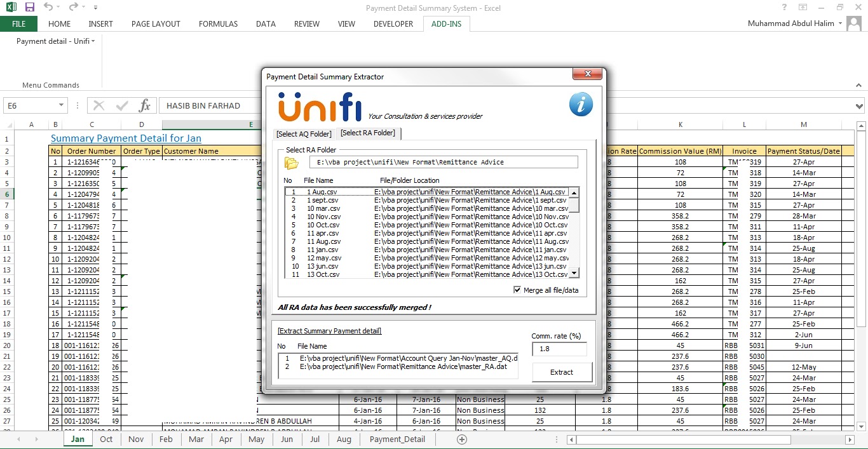Click the Undo arrow icon
Image resolution: width=868 pixels, height=449 pixels.
pyautogui.click(x=49, y=8)
